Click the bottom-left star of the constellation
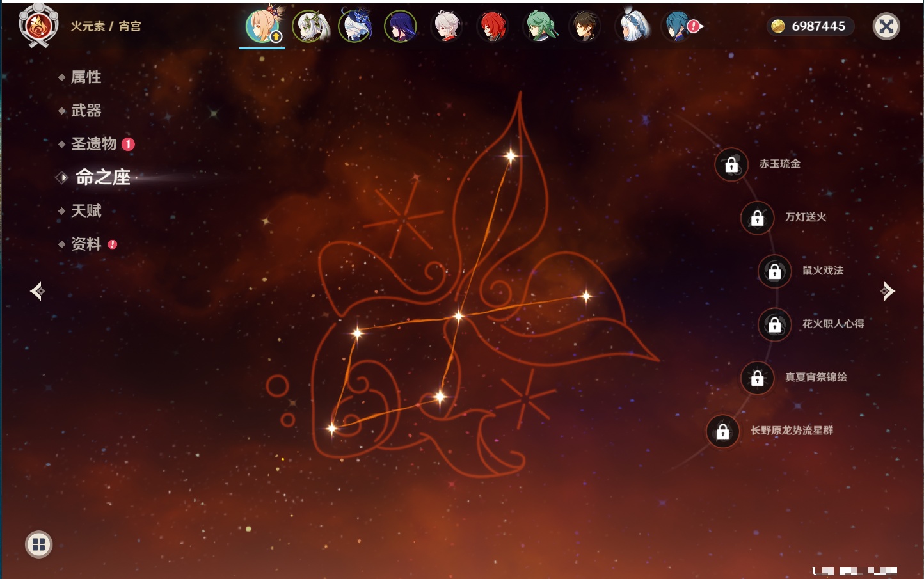This screenshot has height=579, width=924. tap(331, 428)
